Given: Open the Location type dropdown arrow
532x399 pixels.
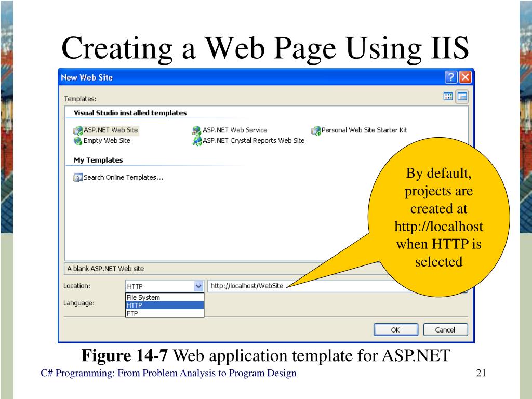Looking at the screenshot, I should point(198,286).
